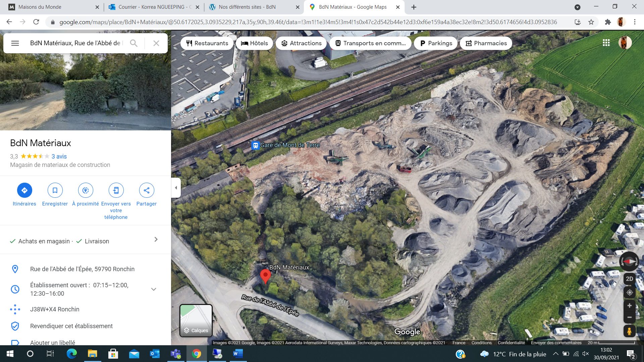Switch to the Maisons du Monde tab
Image resolution: width=644 pixels, height=362 pixels.
click(54, 7)
